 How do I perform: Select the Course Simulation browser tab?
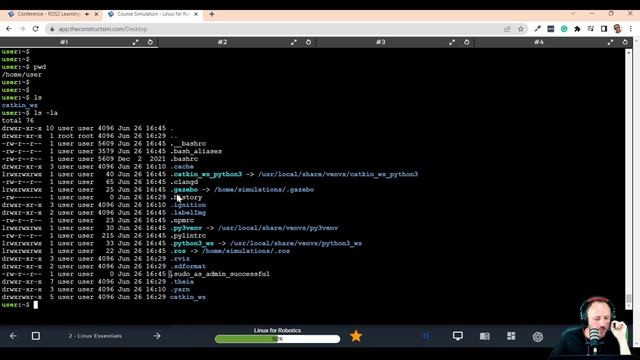(x=153, y=14)
